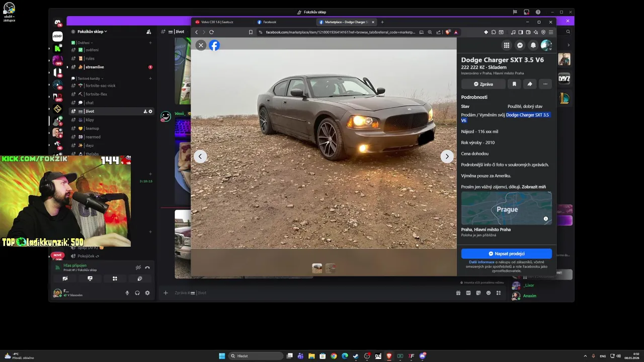
Task: Open the Facebook menu grid icon
Action: point(507,45)
